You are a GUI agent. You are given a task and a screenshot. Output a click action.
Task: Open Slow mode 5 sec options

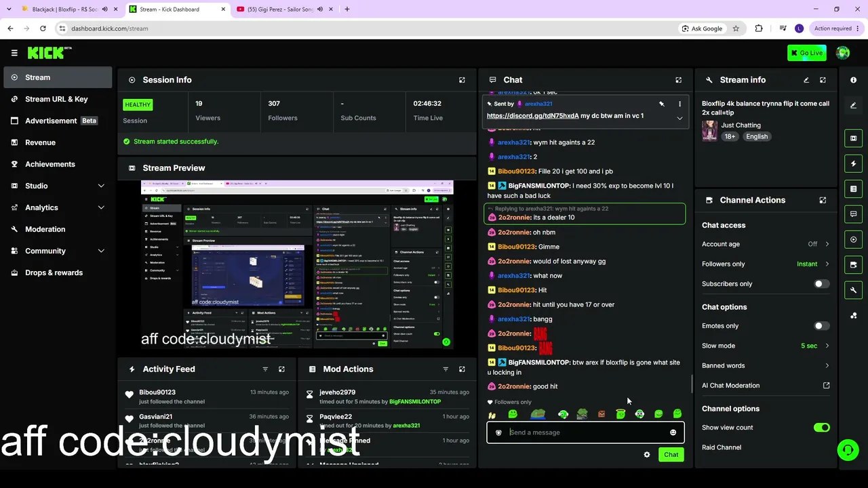pos(766,346)
